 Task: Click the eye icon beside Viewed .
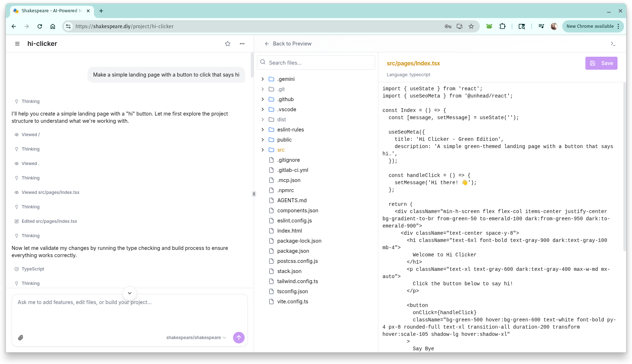pyautogui.click(x=16, y=163)
